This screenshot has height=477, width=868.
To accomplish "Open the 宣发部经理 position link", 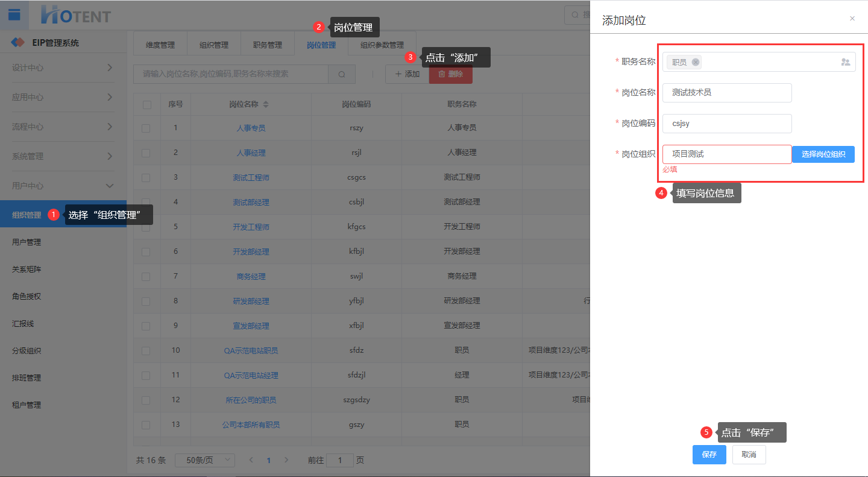I will pos(251,326).
